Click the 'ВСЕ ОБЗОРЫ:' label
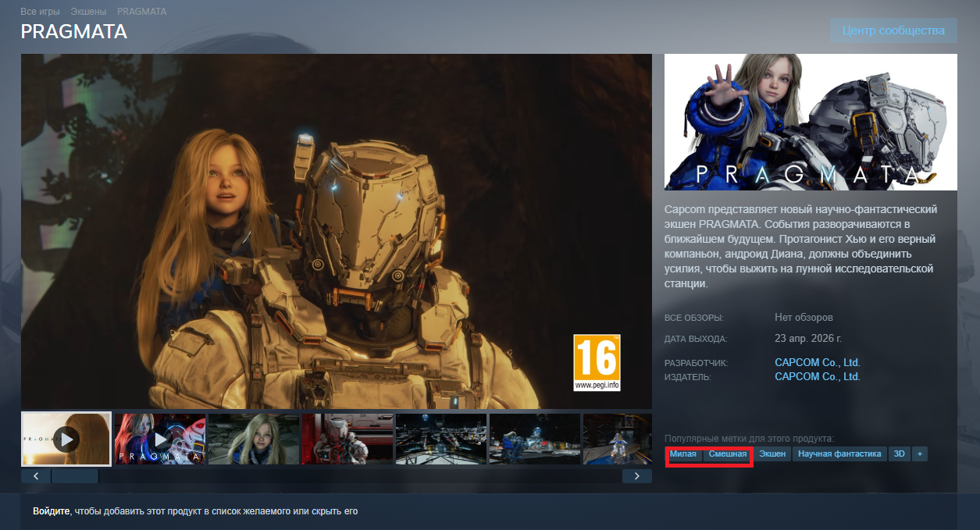 694,318
